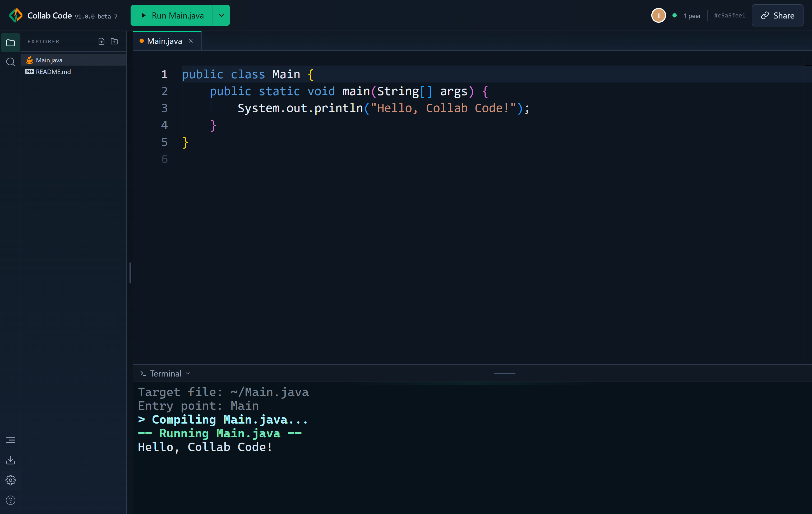This screenshot has width=812, height=514.
Task: Click the main method declaration on line 2
Action: (x=349, y=91)
